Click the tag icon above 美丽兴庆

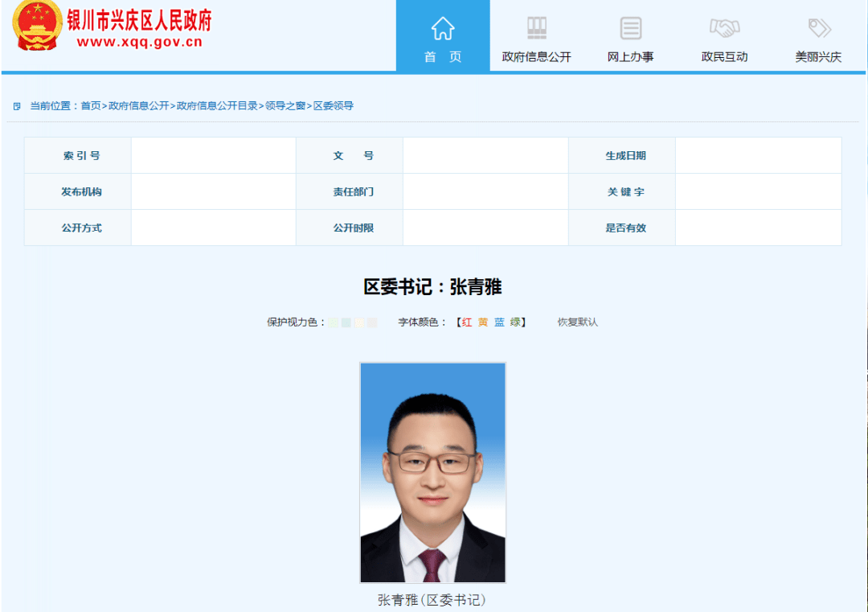(819, 27)
